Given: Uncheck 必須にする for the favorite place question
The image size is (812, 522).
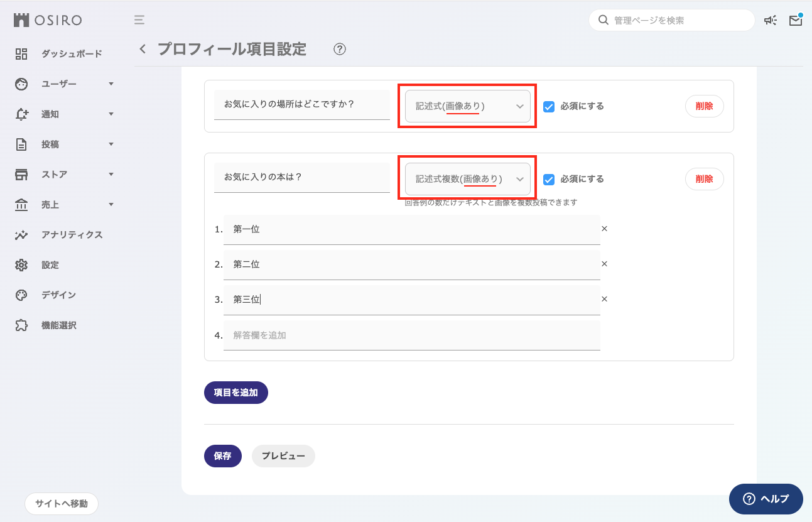Looking at the screenshot, I should pyautogui.click(x=549, y=106).
